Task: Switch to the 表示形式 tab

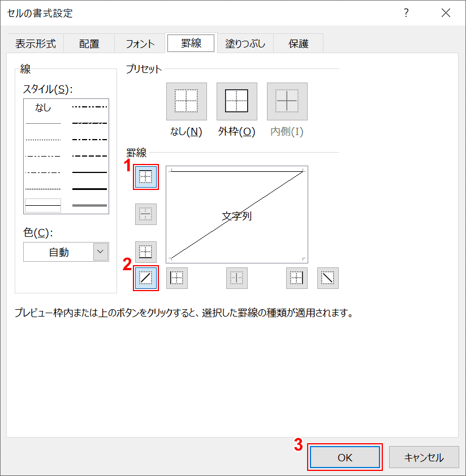Action: click(x=36, y=44)
